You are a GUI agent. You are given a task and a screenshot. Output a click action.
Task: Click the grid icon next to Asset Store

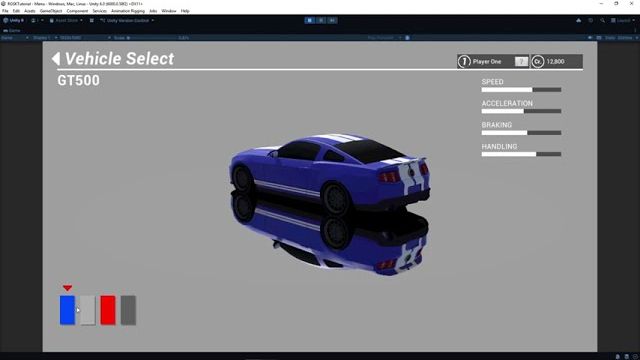[x=91, y=20]
